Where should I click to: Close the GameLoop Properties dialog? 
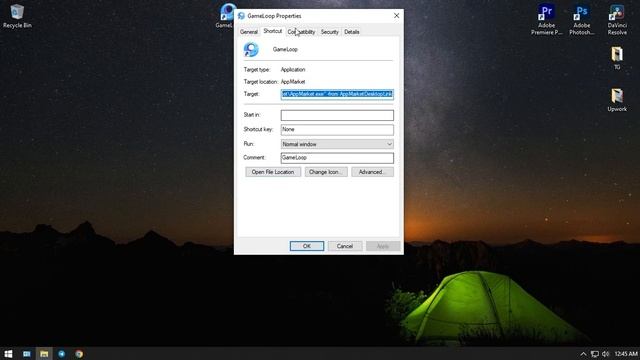(x=396, y=16)
